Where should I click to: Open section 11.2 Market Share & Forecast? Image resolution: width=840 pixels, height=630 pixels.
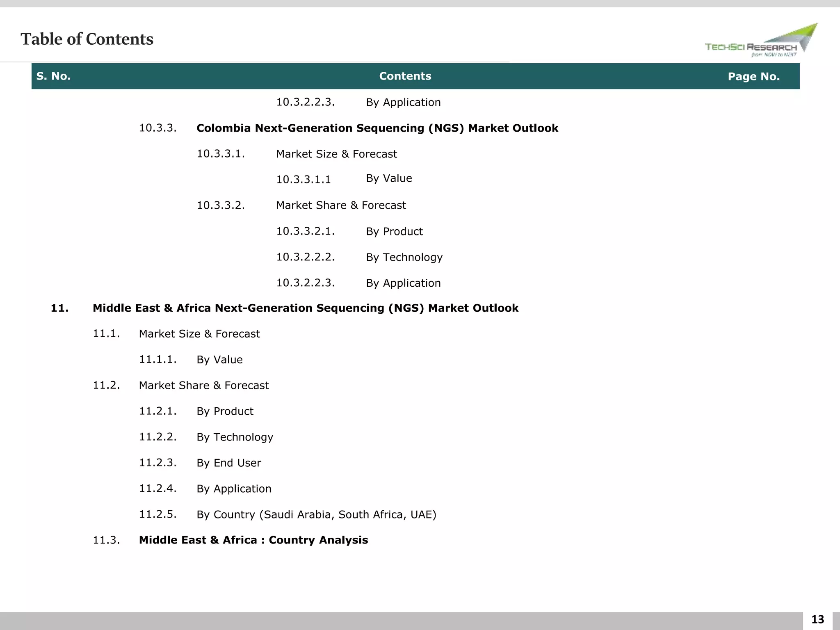[203, 386]
